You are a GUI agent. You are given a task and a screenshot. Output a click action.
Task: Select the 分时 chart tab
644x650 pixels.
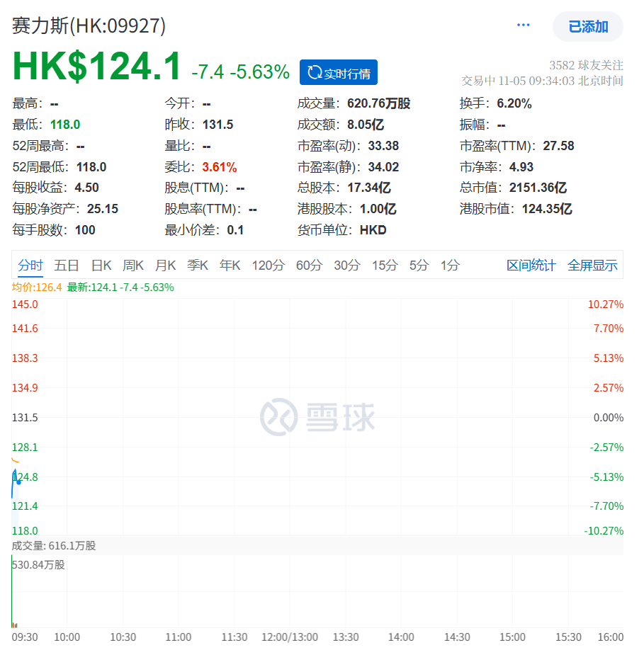point(30,266)
